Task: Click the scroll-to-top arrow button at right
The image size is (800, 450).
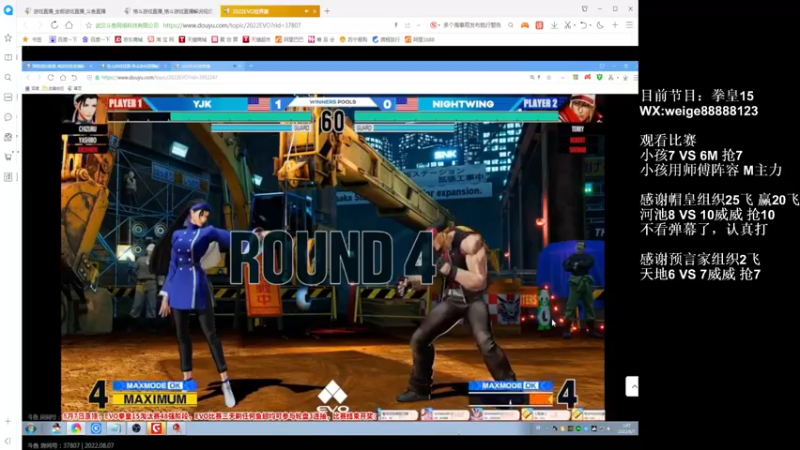Action: (x=632, y=387)
